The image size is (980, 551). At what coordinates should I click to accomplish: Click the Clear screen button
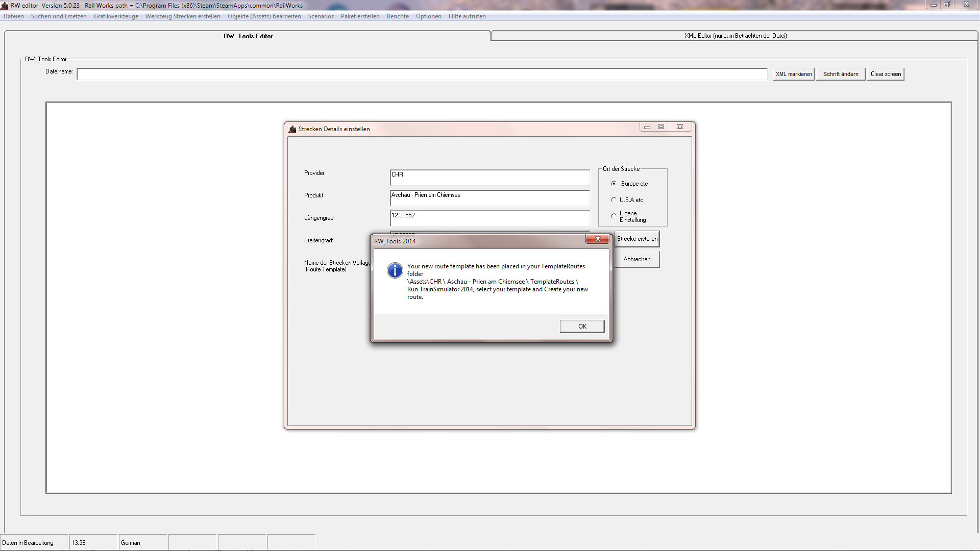tap(886, 74)
